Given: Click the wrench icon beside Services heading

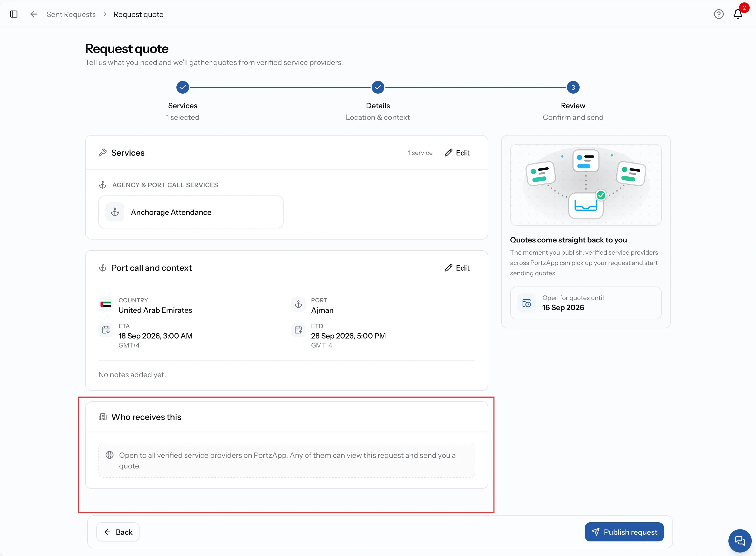Looking at the screenshot, I should pyautogui.click(x=103, y=153).
